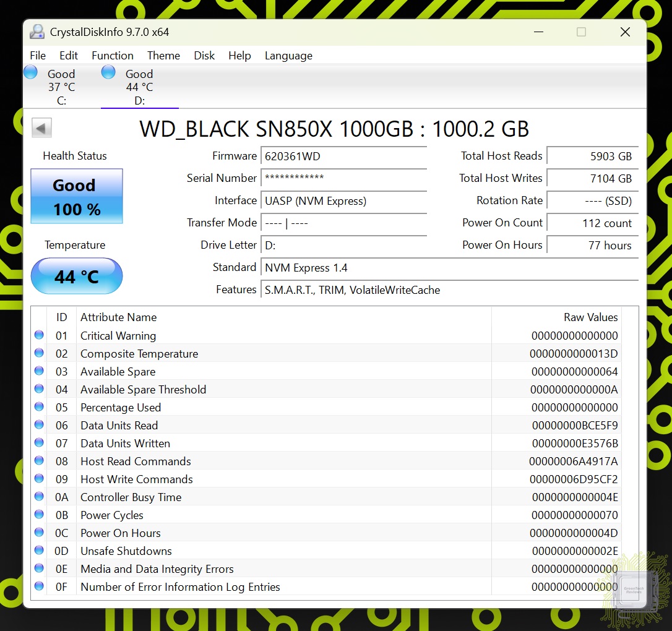Click the 77 hours value field
This screenshot has height=631, width=672.
point(593,246)
